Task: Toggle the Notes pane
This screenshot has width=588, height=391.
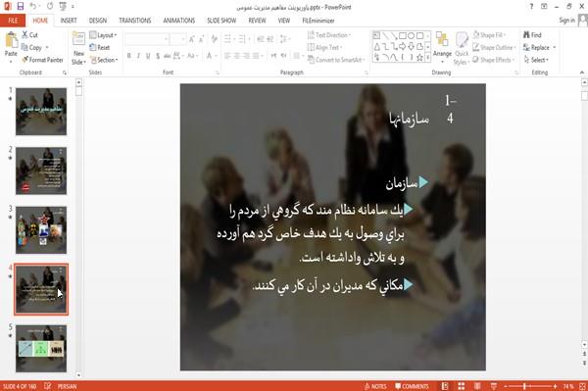Action: click(375, 386)
